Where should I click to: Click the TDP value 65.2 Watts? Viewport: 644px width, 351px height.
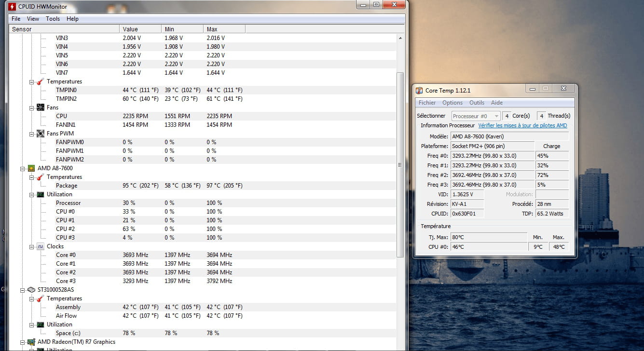(552, 214)
